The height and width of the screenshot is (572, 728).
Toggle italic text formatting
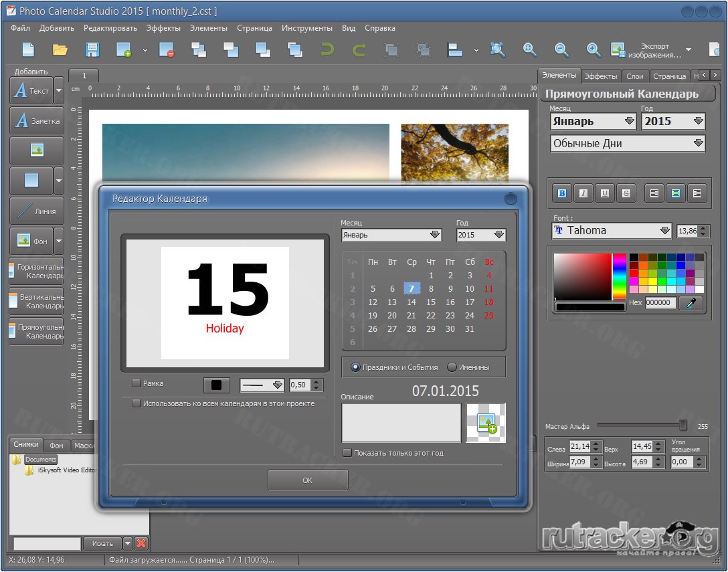pos(583,193)
